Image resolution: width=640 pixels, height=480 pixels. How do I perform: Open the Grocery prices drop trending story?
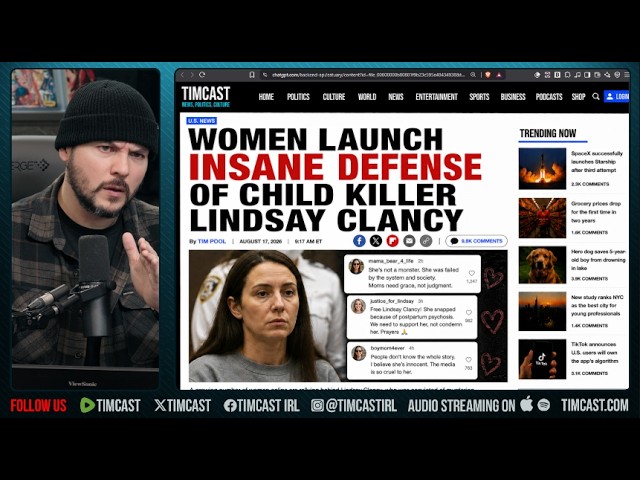[x=596, y=212]
